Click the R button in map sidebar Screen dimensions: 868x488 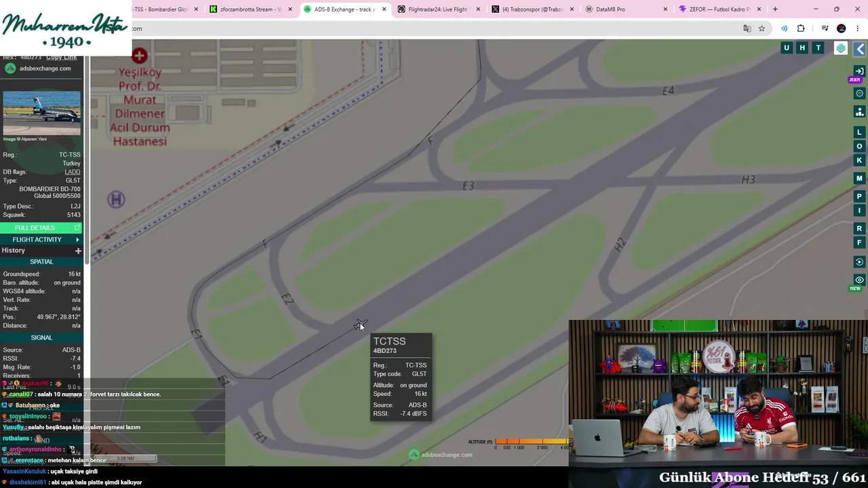coord(860,228)
